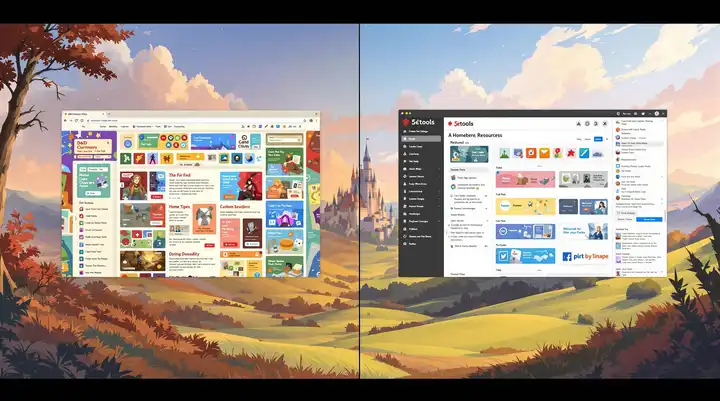Click the blue magnifier search circle icon

tap(128, 144)
